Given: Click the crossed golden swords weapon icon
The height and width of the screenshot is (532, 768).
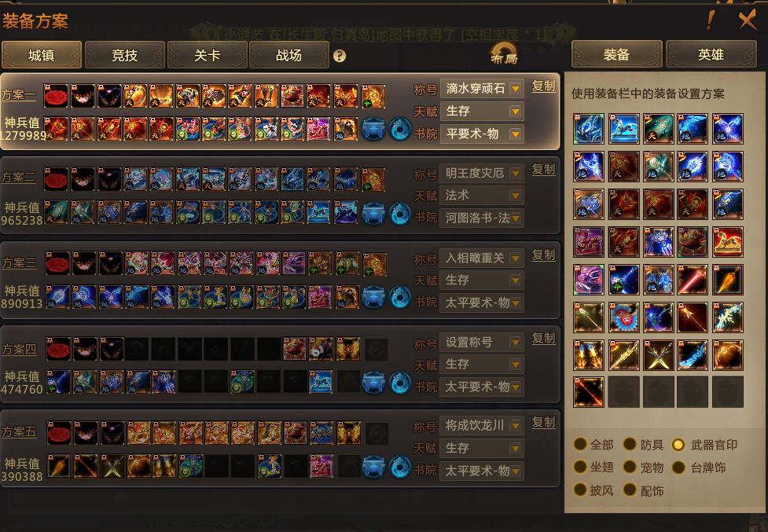Looking at the screenshot, I should click(658, 355).
